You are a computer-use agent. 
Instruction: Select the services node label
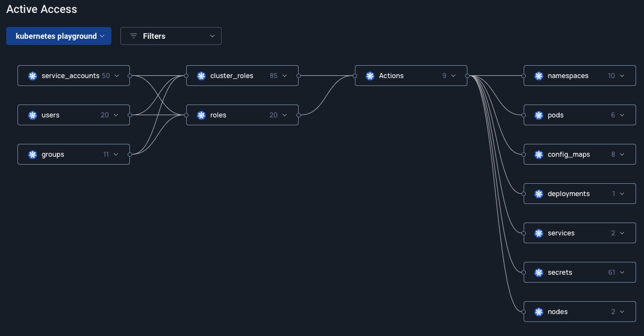coord(561,233)
